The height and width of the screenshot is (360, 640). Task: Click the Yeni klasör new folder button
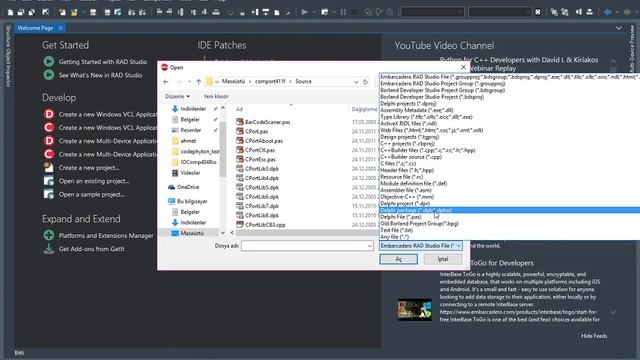click(x=216, y=96)
